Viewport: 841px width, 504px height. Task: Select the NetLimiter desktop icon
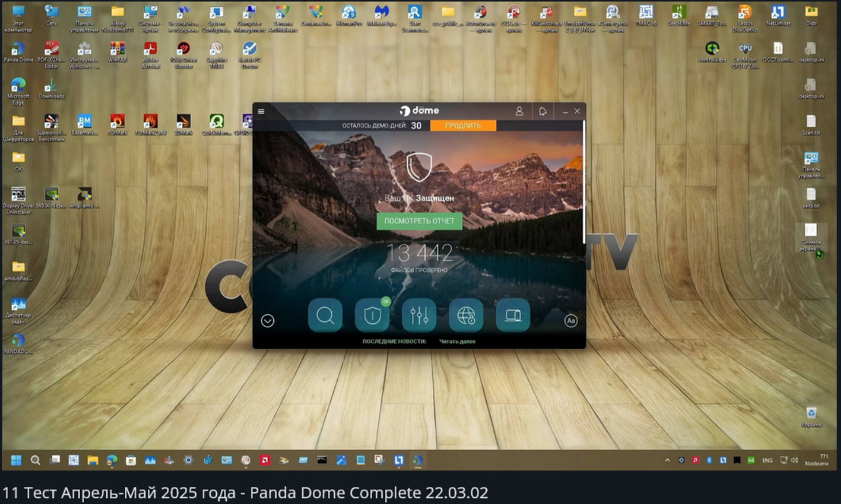pyautogui.click(x=778, y=16)
